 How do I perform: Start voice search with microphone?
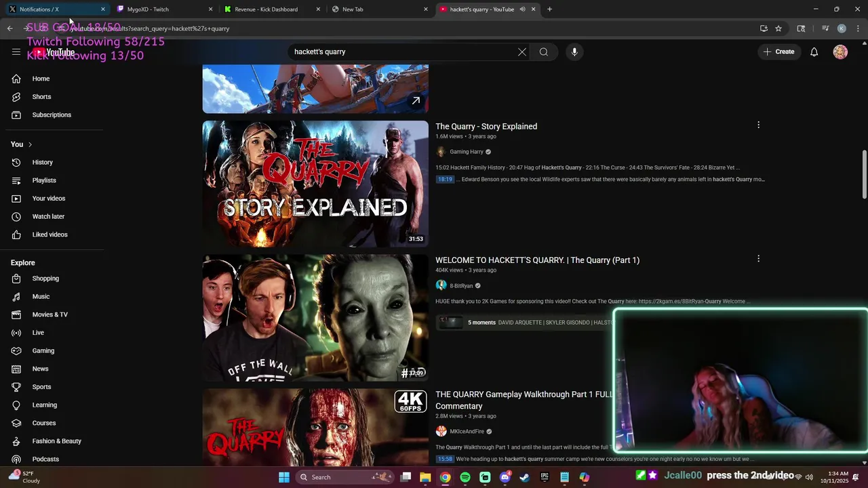point(574,52)
